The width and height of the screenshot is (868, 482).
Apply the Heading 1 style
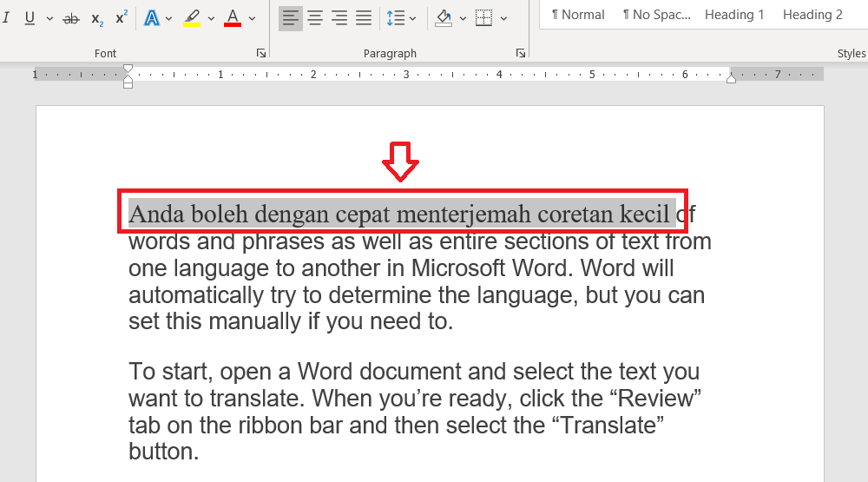coord(734,15)
